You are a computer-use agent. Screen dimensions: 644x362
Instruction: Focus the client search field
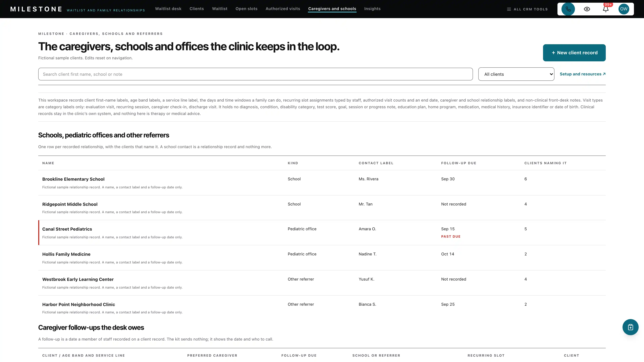tap(255, 74)
